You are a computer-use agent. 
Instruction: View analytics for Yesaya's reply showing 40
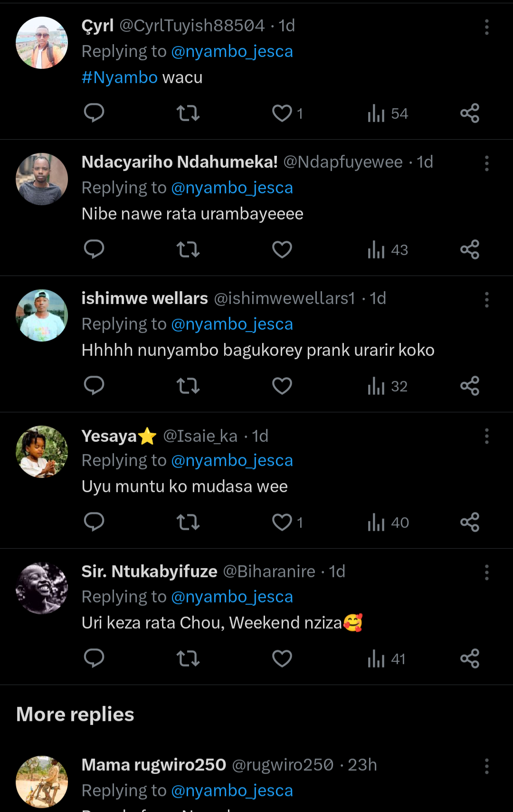388,522
